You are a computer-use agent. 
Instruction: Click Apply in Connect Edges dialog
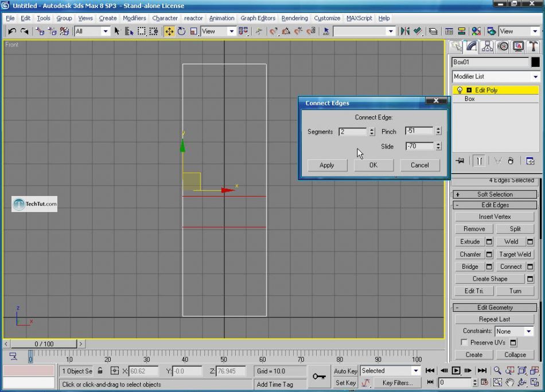(327, 165)
